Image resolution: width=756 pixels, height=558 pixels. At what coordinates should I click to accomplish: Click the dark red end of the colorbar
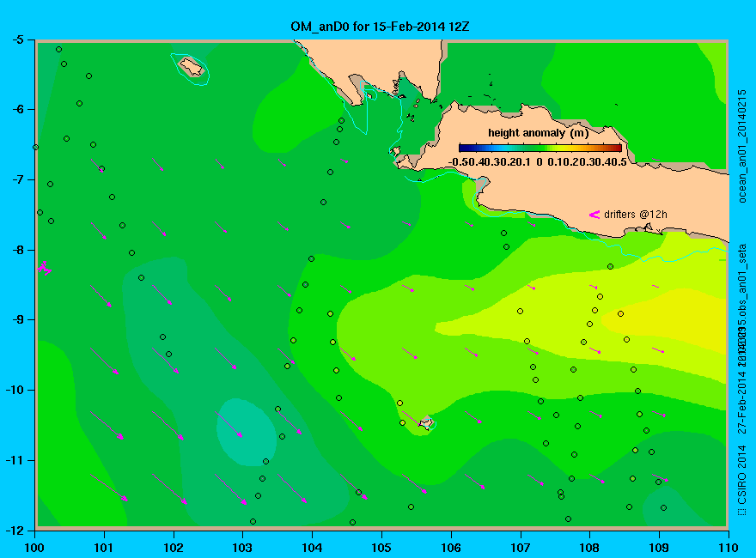click(617, 148)
